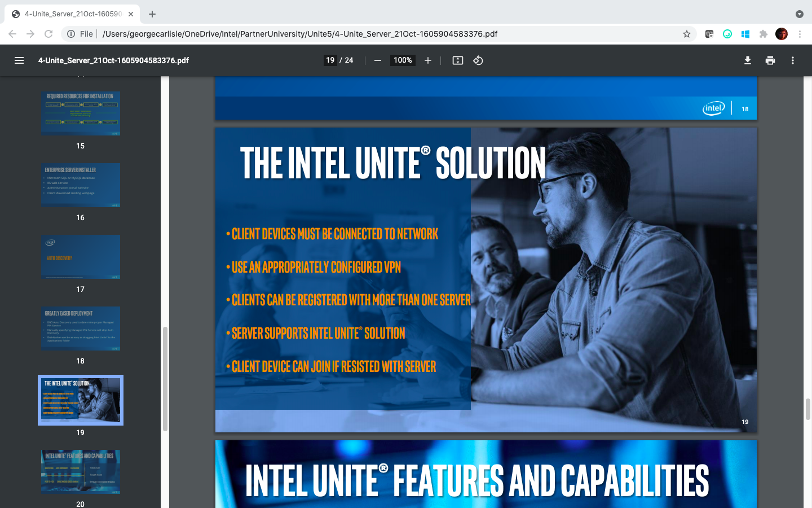Zoom out using the minus icon
This screenshot has height=508, width=812.
(377, 60)
